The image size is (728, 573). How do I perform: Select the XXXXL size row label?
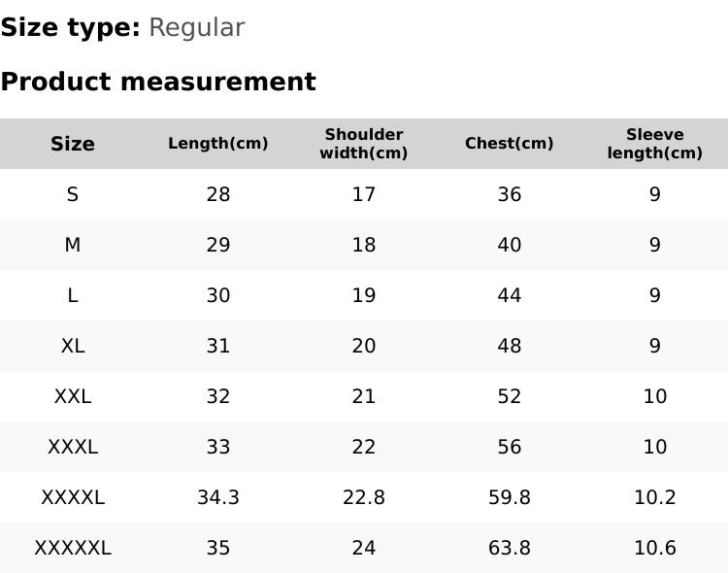(73, 497)
